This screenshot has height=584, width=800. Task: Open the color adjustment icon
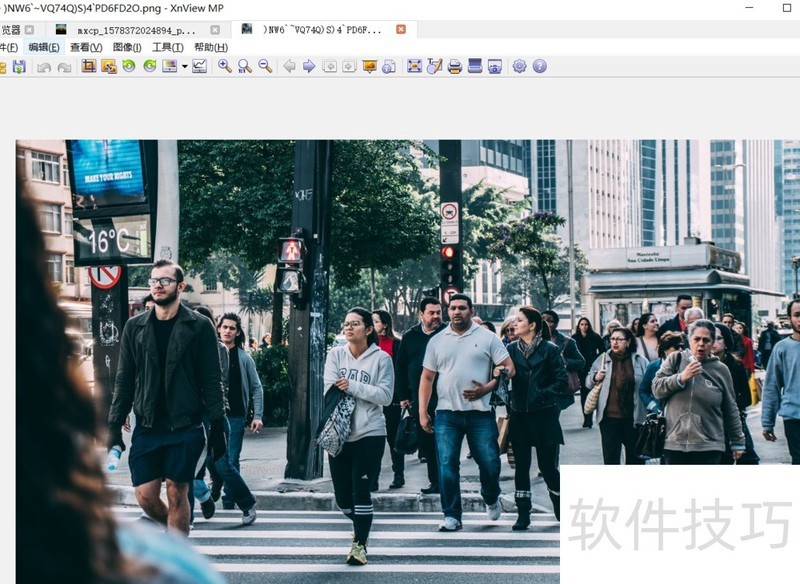tap(169, 66)
